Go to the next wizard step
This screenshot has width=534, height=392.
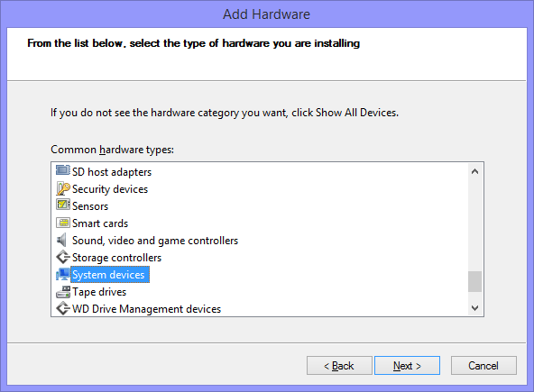407,366
